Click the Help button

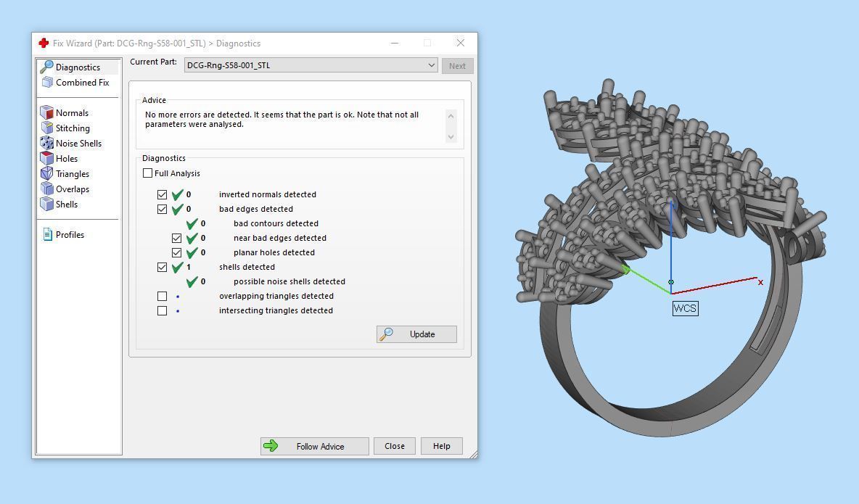click(442, 446)
